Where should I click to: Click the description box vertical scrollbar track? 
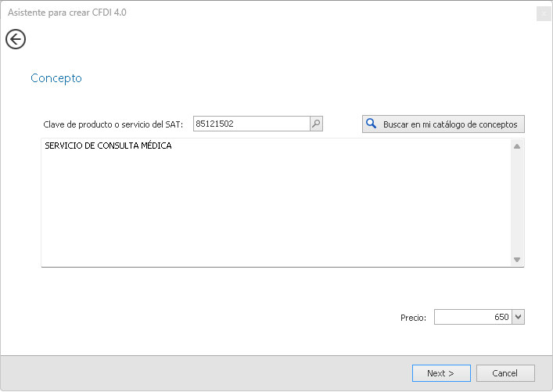pos(517,203)
